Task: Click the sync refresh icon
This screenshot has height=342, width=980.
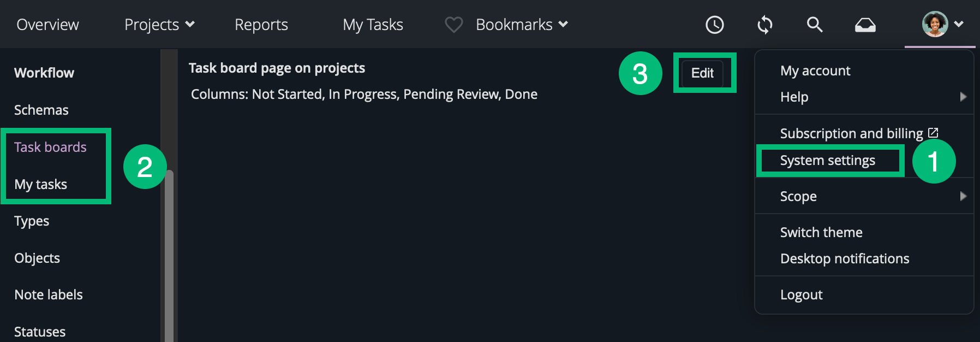Action: click(765, 25)
